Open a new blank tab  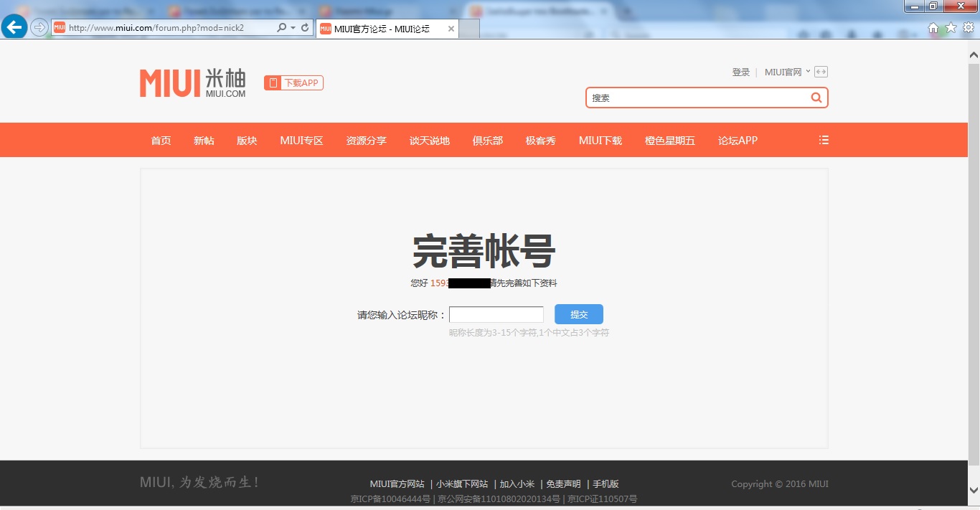pos(469,29)
